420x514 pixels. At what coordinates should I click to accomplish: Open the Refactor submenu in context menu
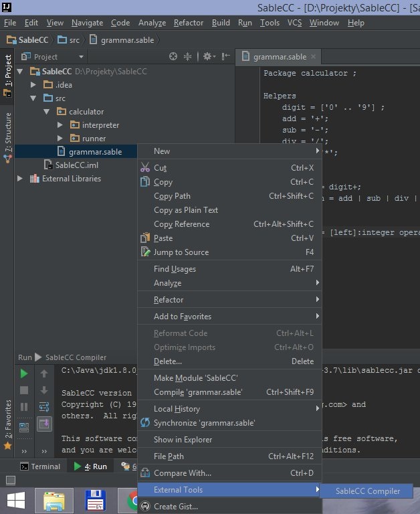point(229,300)
